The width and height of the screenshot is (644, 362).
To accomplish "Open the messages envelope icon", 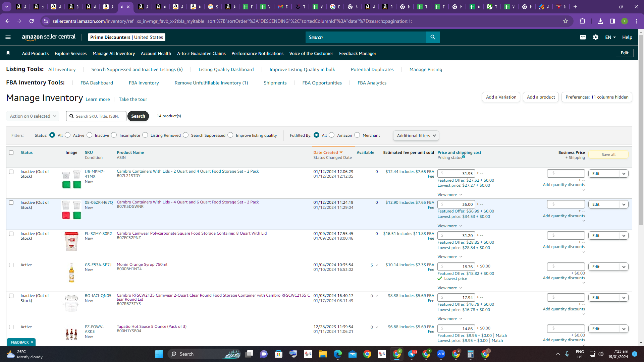I will pos(583,37).
